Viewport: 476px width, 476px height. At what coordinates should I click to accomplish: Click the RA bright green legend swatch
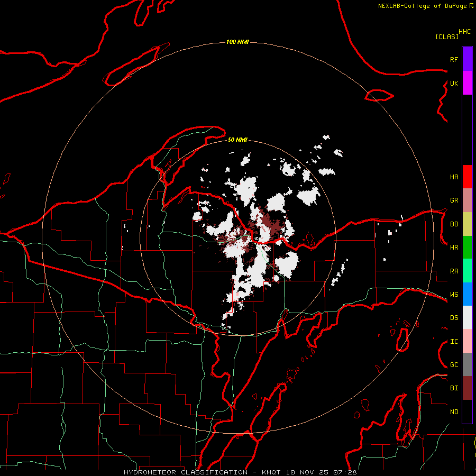(467, 271)
